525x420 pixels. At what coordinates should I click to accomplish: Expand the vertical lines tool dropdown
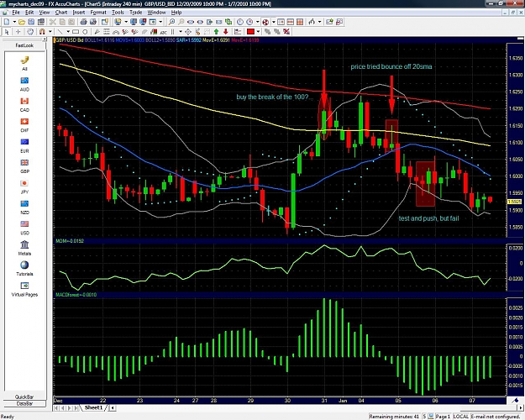coord(181,31)
